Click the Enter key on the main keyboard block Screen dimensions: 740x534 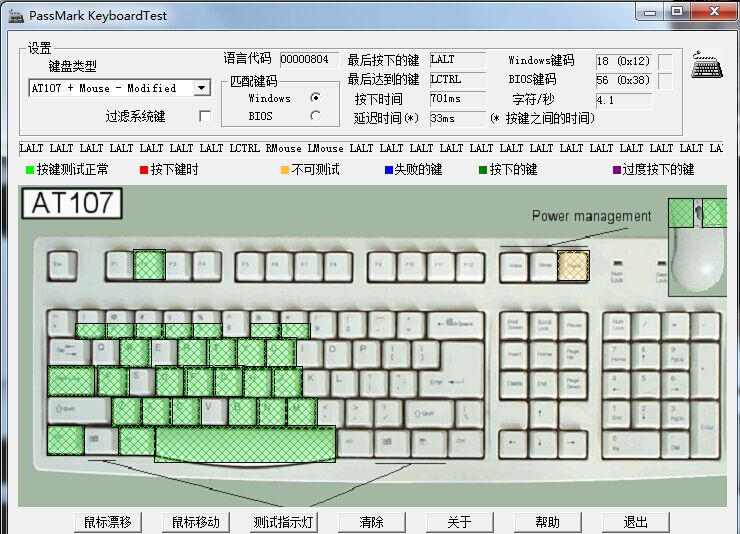pyautogui.click(x=451, y=382)
